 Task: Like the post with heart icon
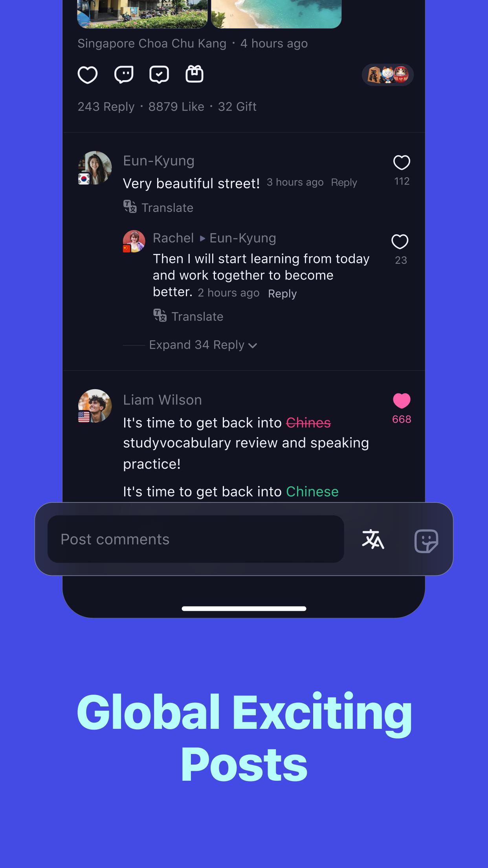click(87, 75)
